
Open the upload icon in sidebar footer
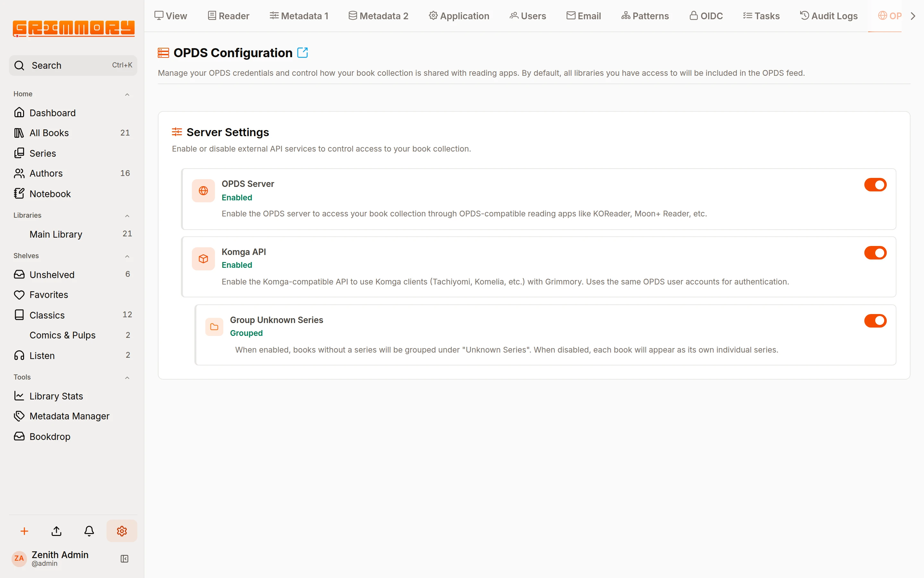tap(56, 531)
